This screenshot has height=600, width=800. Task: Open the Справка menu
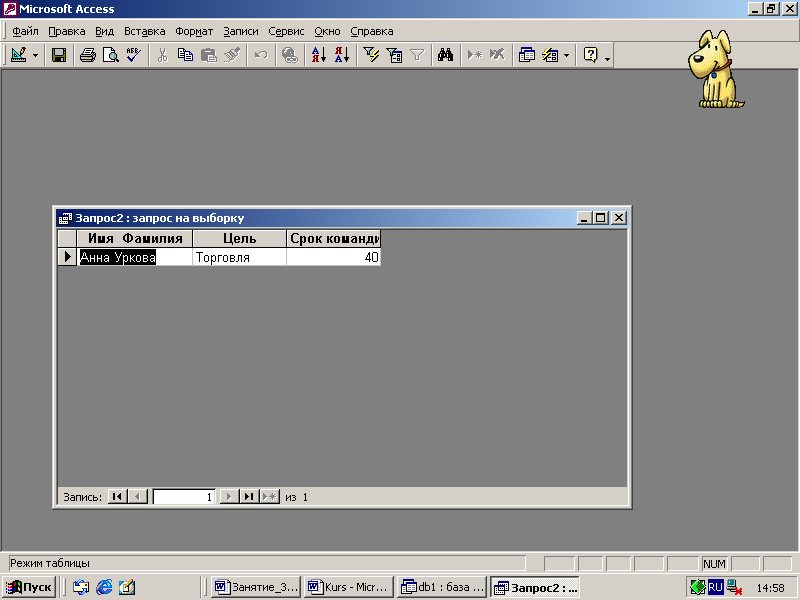click(x=372, y=31)
